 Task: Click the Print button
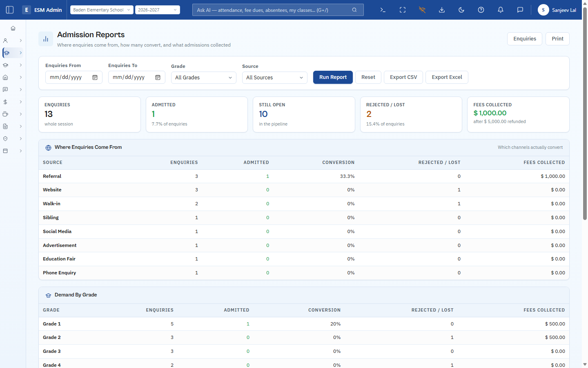[557, 39]
